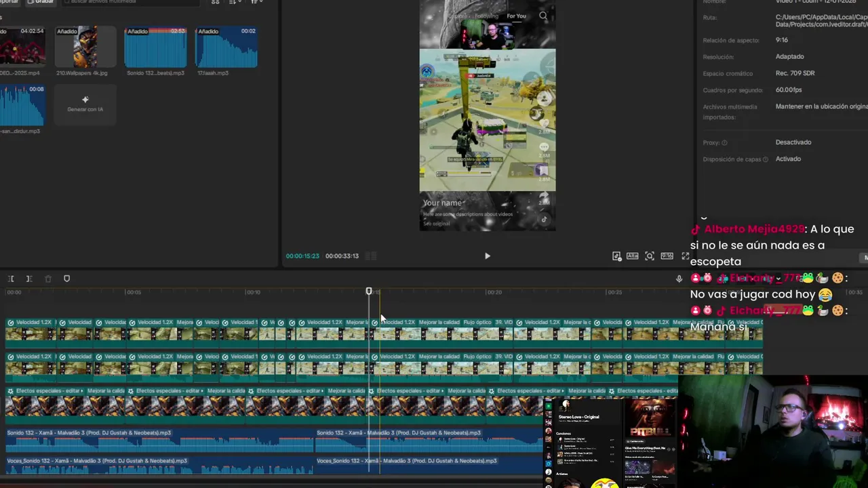This screenshot has height=488, width=868.
Task: Play the preview video
Action: 487,256
